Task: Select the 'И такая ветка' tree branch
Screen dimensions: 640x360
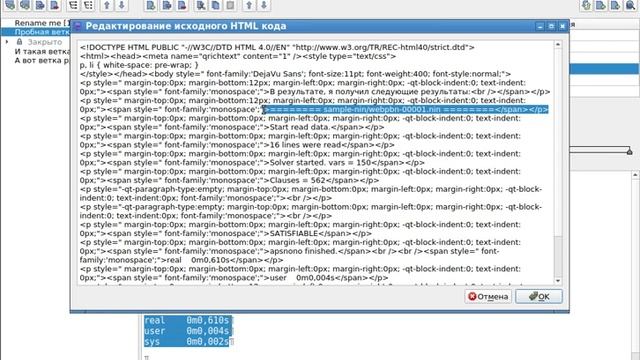Action: click(42, 51)
